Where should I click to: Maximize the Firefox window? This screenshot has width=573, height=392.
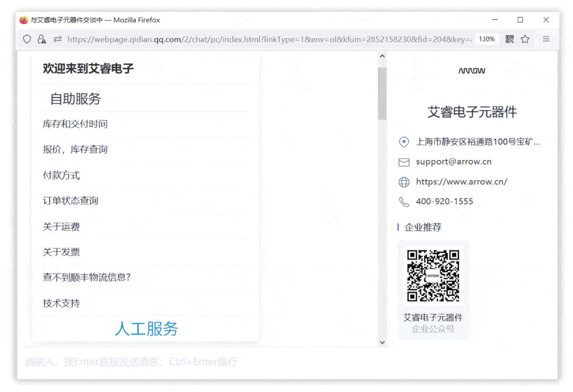tap(520, 20)
